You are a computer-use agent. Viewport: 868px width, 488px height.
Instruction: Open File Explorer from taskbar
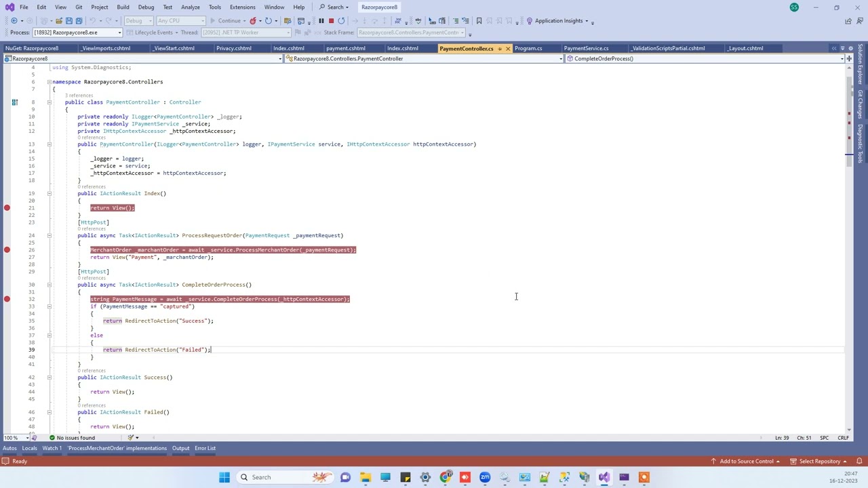[366, 477]
